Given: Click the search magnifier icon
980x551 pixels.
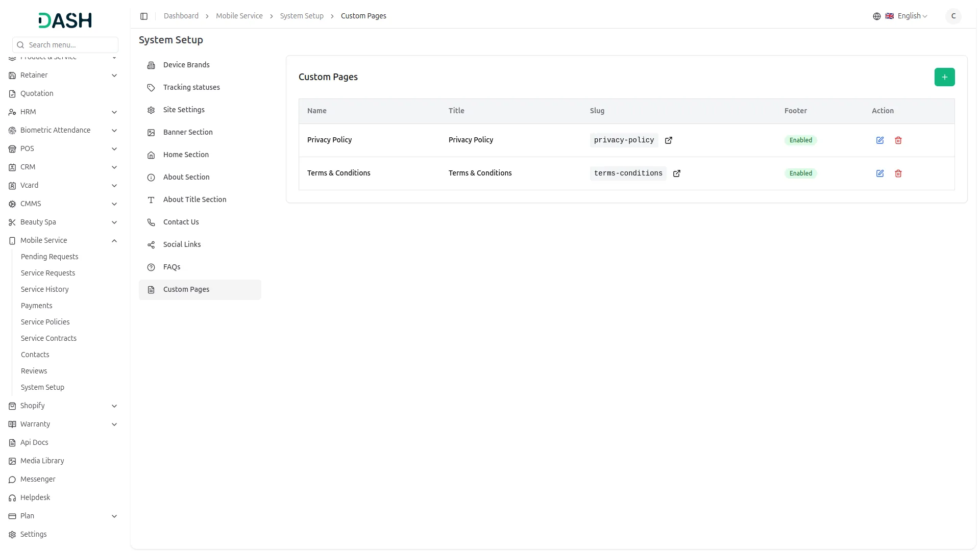Looking at the screenshot, I should click(20, 45).
